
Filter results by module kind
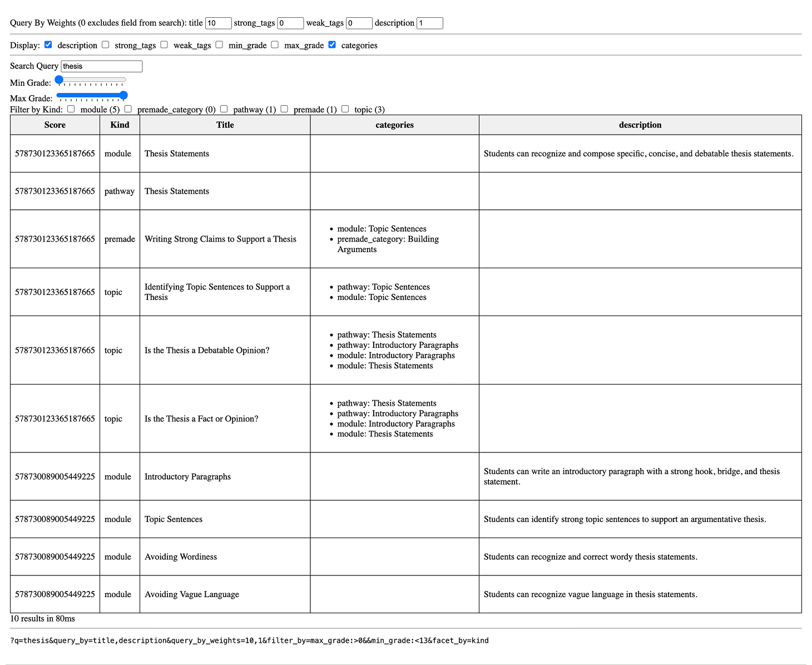pyautogui.click(x=71, y=109)
